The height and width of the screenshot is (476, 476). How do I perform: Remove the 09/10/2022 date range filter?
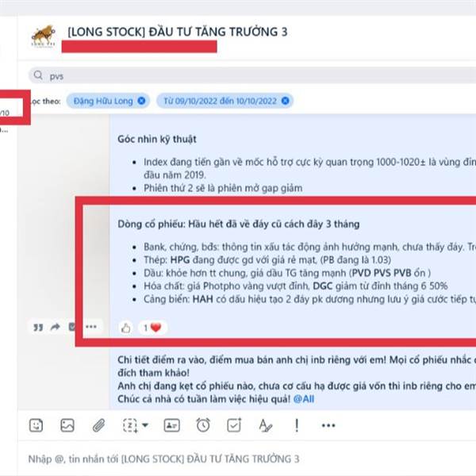286,101
